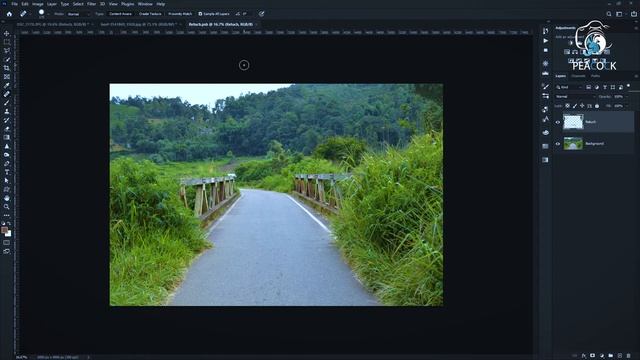Screen dimensions: 640x360
Task: Select the Path Selection tool
Action: click(x=7, y=181)
